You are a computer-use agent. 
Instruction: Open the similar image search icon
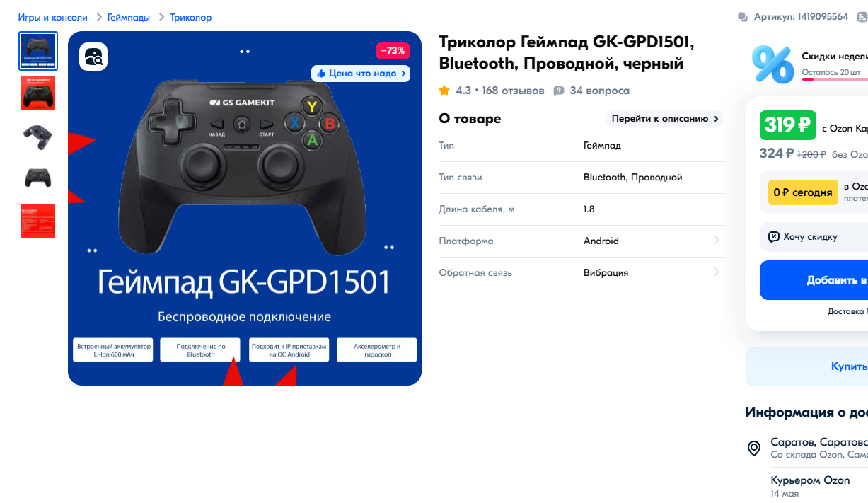93,57
